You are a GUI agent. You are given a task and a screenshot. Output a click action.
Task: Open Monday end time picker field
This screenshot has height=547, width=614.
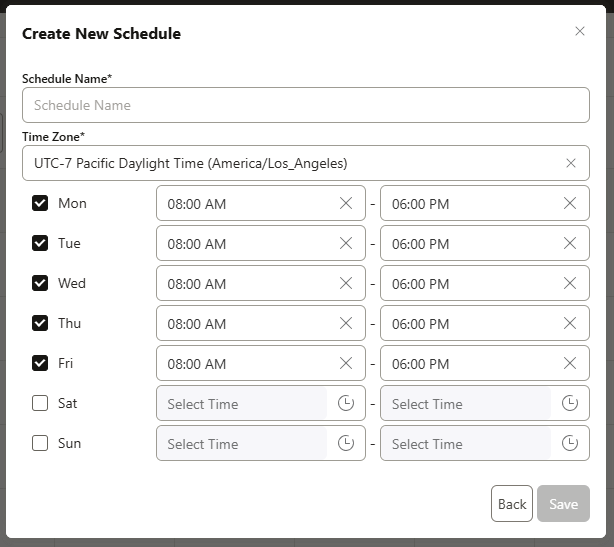click(x=485, y=203)
